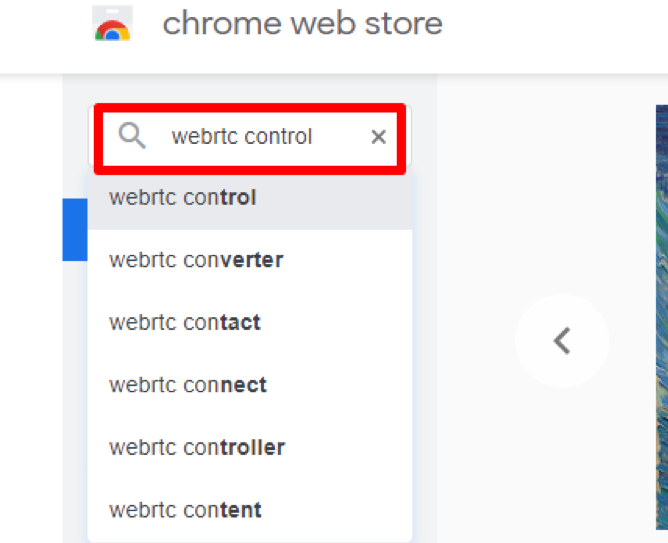Choose the 'webrtc contact' suggestion
The width and height of the screenshot is (668, 543).
[250, 322]
